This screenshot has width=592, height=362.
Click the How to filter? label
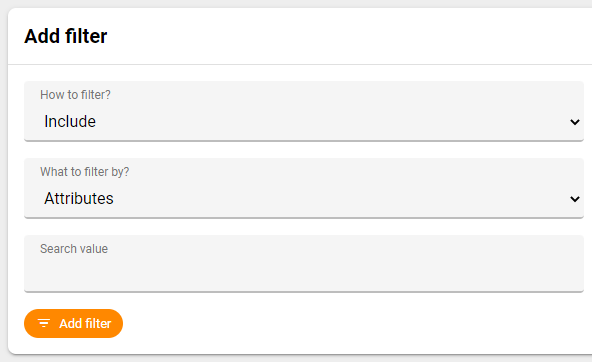(75, 95)
